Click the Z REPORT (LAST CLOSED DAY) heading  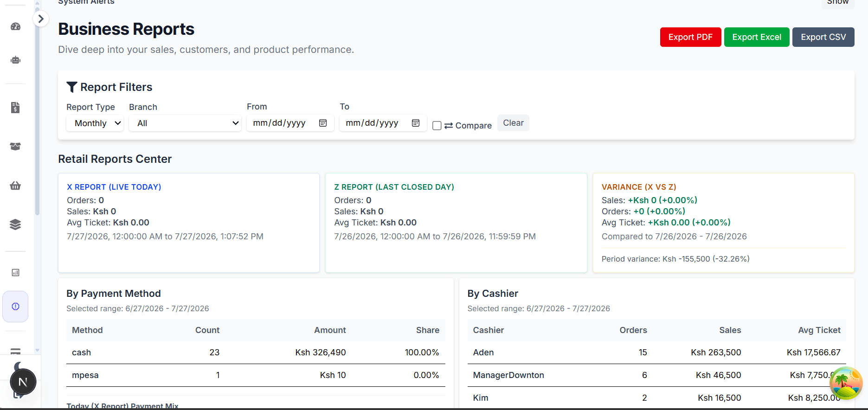(x=394, y=187)
